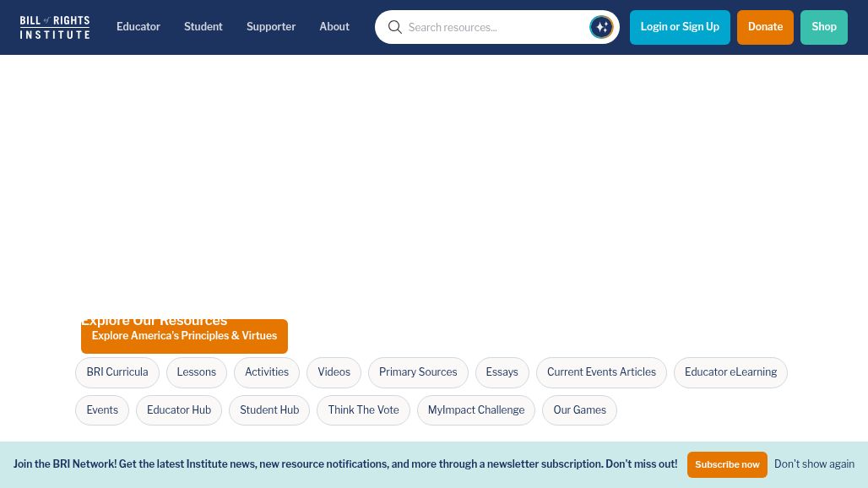Click the Login or Sign Up button
868x488 pixels.
(x=680, y=27)
